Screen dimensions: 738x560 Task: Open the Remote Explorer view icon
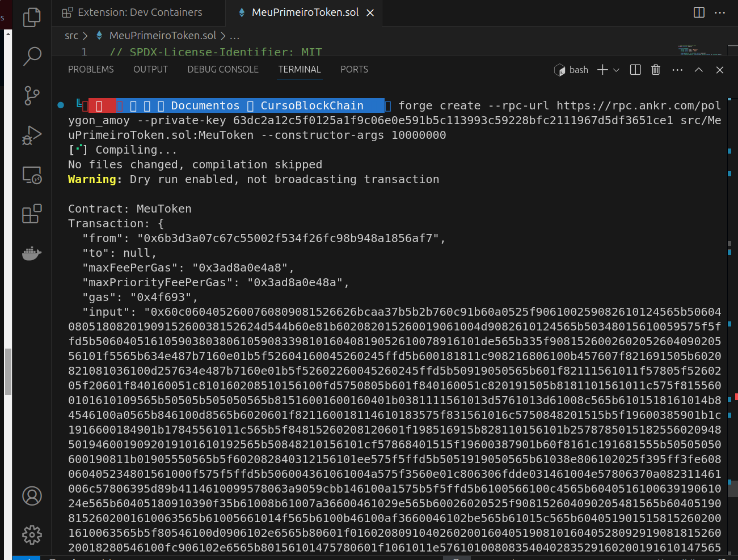point(32,175)
